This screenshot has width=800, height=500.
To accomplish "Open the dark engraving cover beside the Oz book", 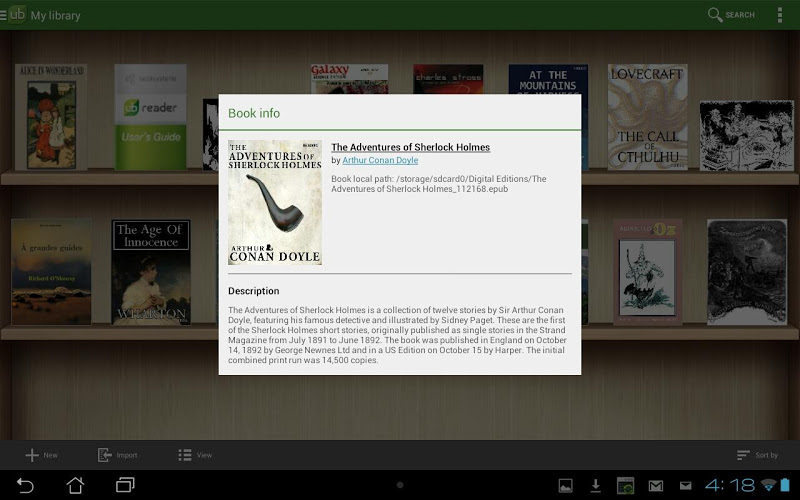I will point(747,272).
